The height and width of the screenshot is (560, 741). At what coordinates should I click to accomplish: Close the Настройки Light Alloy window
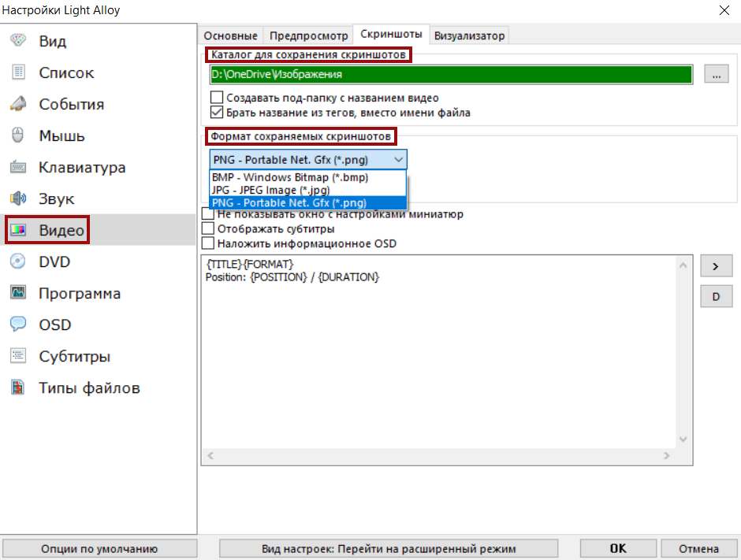pyautogui.click(x=724, y=10)
